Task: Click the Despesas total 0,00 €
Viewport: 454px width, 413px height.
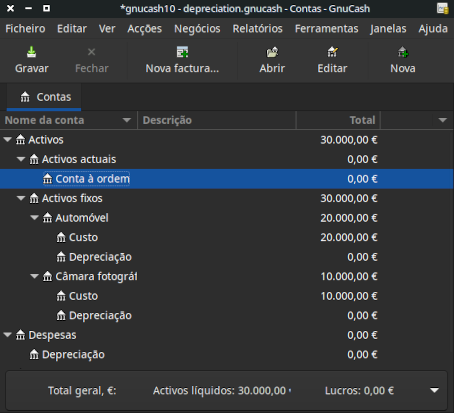Action: (362, 335)
